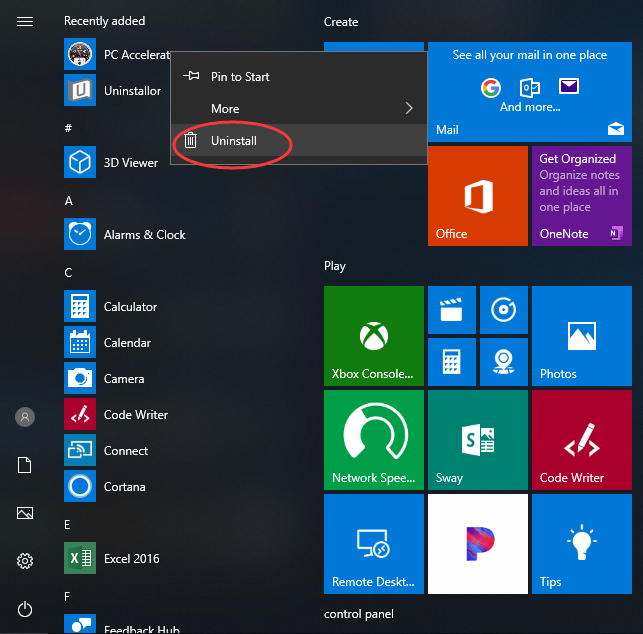The height and width of the screenshot is (634, 643).
Task: Open Remote Desktop tile
Action: click(x=374, y=544)
